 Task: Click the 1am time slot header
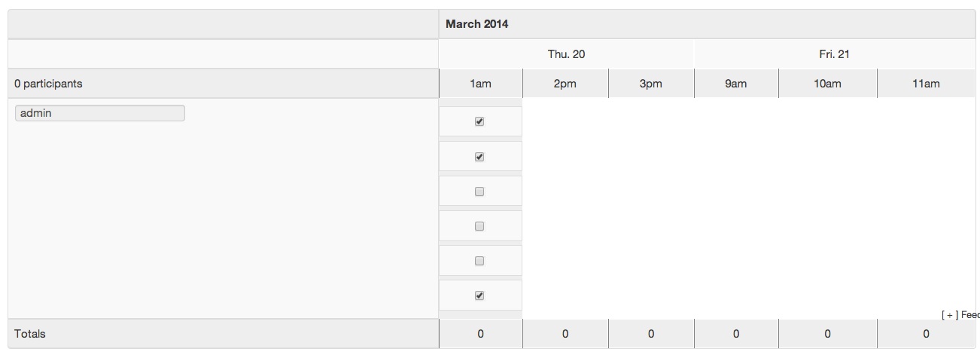[x=480, y=84]
